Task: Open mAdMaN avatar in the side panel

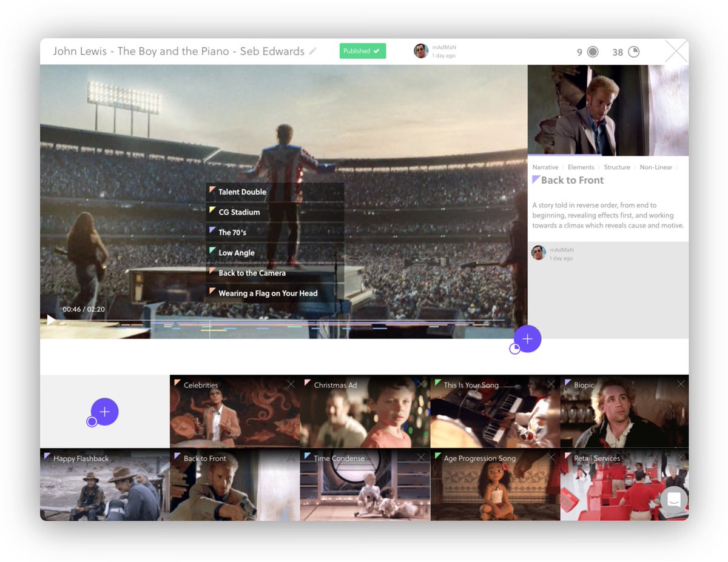Action: 539,253
